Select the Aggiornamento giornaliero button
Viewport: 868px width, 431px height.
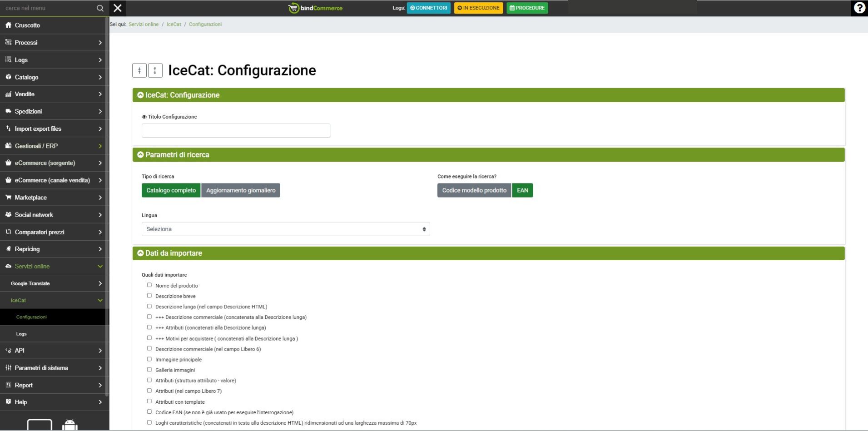pyautogui.click(x=241, y=190)
